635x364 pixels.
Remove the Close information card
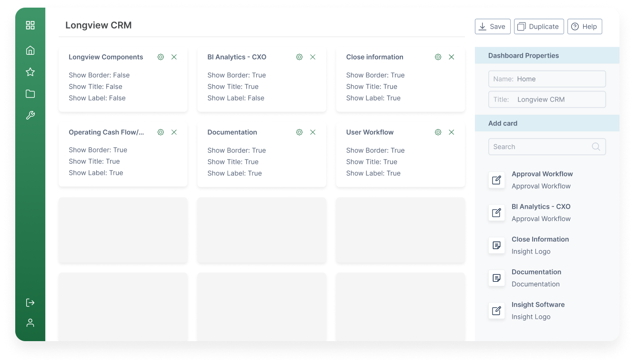click(452, 57)
